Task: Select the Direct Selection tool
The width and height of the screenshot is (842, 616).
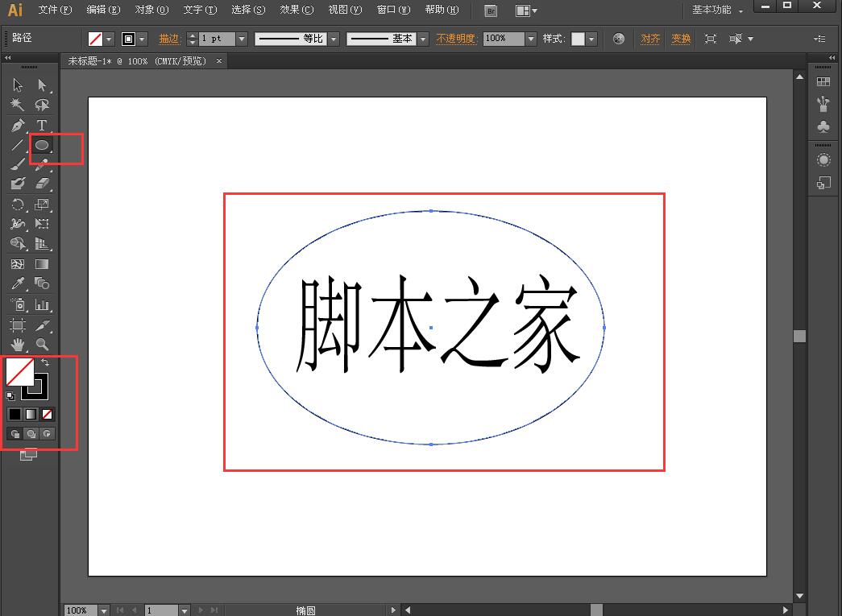Action: 42,85
